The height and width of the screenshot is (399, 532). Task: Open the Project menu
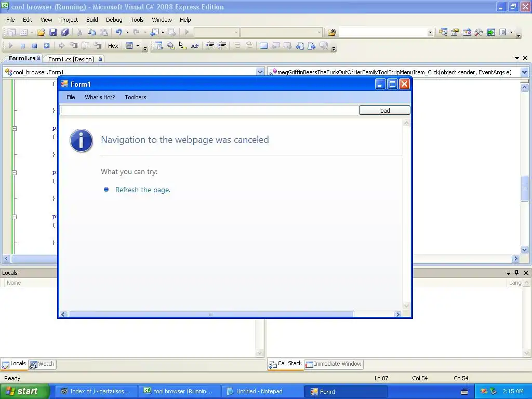click(69, 20)
